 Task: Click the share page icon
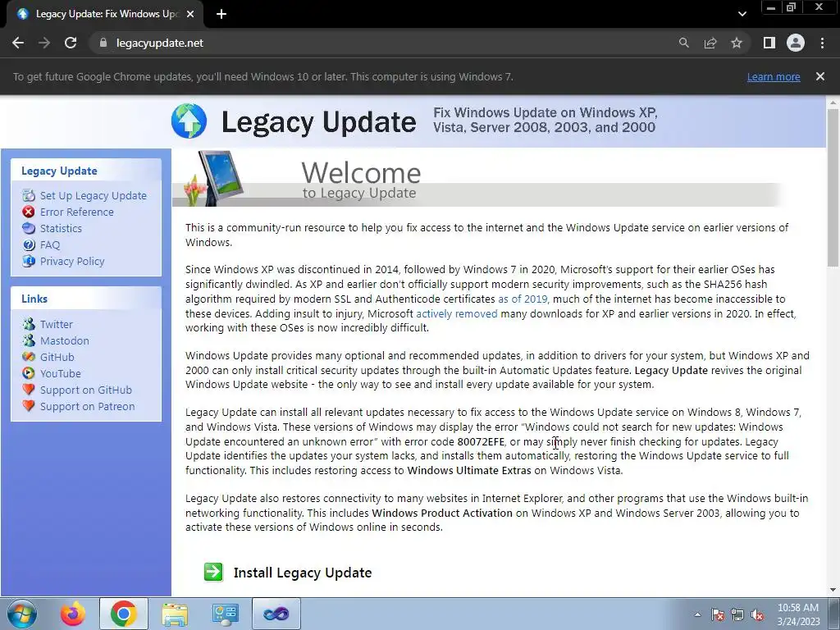coord(710,43)
